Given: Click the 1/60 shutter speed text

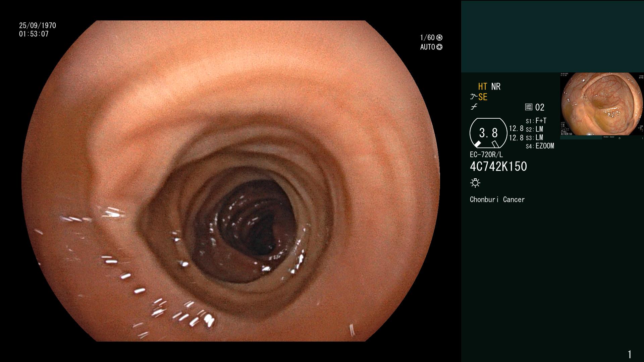Looking at the screenshot, I should [427, 38].
